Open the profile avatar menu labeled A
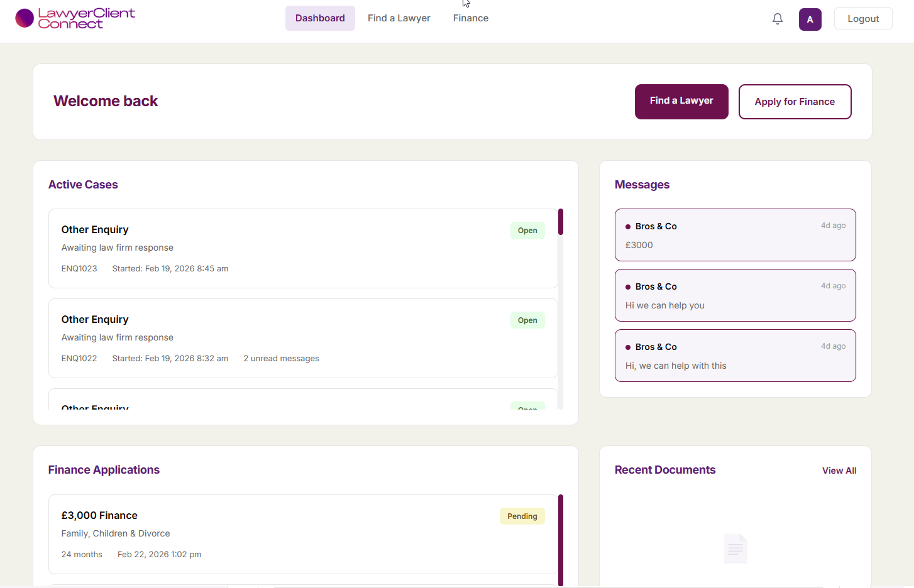Image resolution: width=914 pixels, height=588 pixels. point(810,19)
